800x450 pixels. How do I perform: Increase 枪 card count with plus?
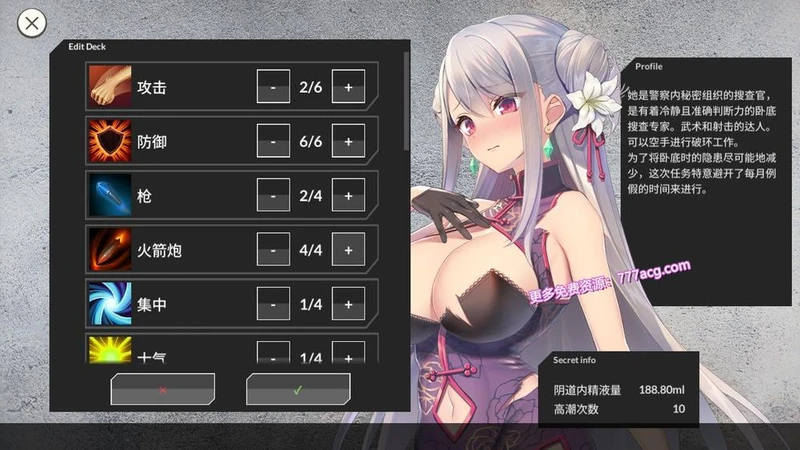[x=348, y=195]
